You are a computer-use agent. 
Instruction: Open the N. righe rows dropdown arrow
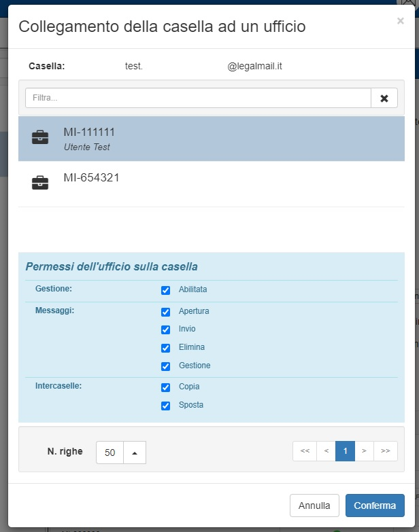click(x=135, y=453)
